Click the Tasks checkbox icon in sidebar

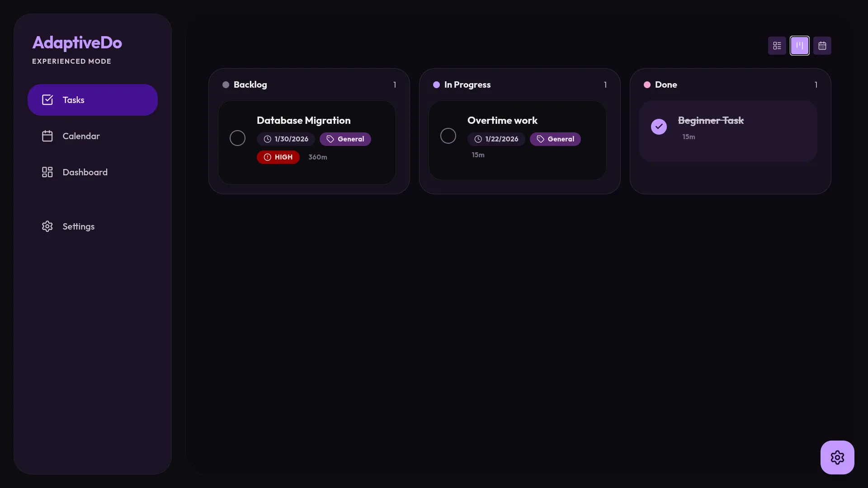(x=47, y=100)
